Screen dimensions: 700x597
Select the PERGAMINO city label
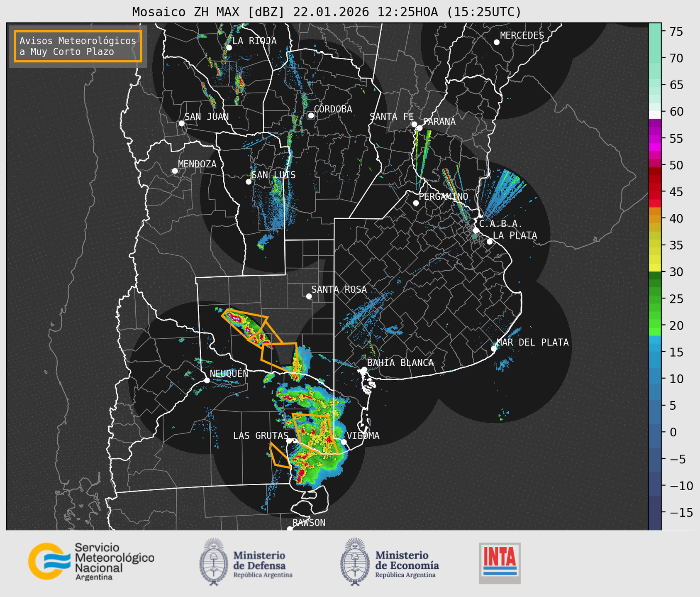click(443, 196)
